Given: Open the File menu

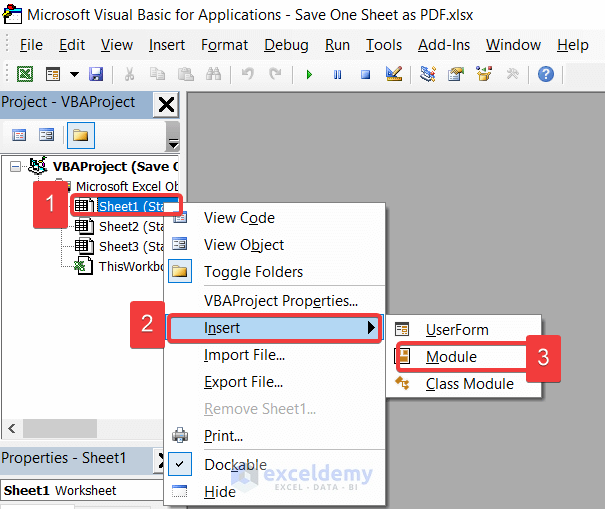Looking at the screenshot, I should (31, 45).
